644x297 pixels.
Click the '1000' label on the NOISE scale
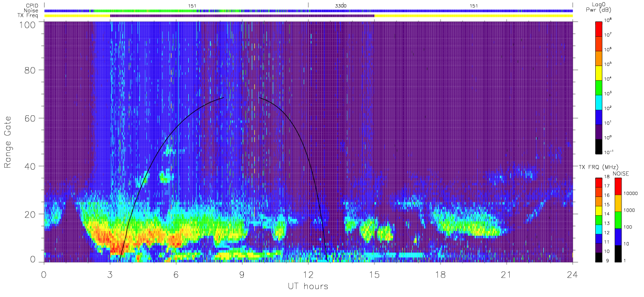630,210
